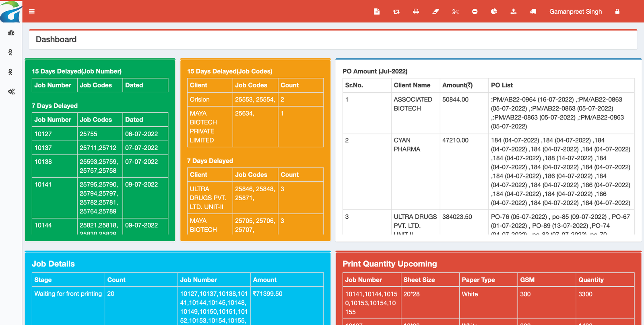Click job number 10127 in 7 Days Delayed

coord(43,134)
